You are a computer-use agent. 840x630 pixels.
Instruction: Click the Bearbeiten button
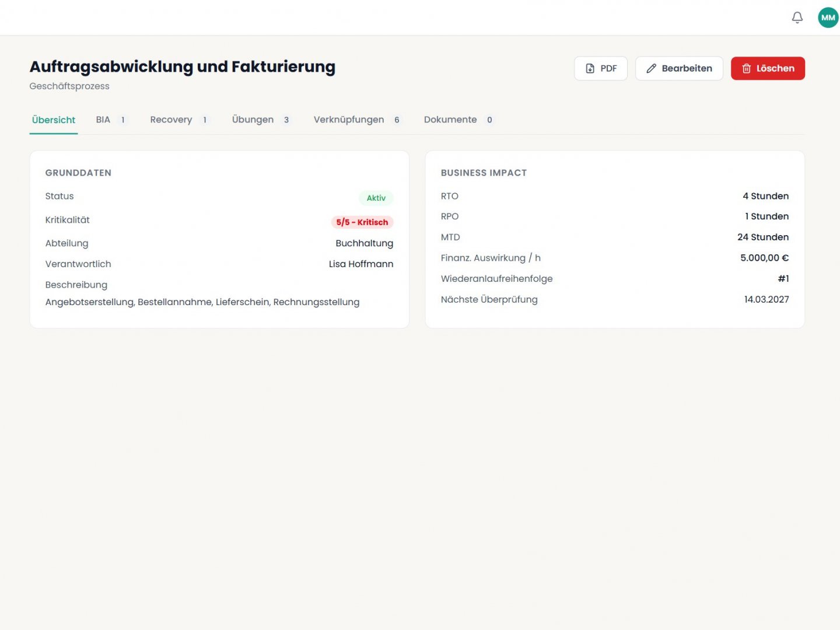coord(679,68)
